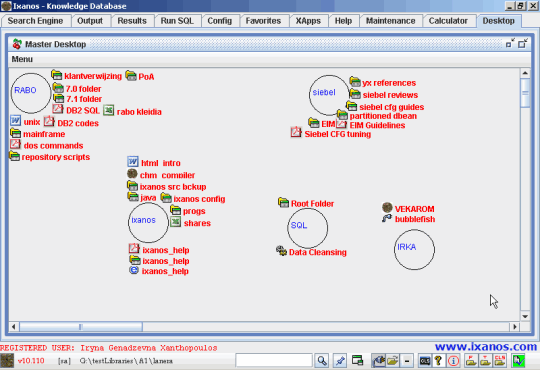Open the XApps tab
Image resolution: width=540 pixels, height=370 pixels.
pyautogui.click(x=308, y=21)
